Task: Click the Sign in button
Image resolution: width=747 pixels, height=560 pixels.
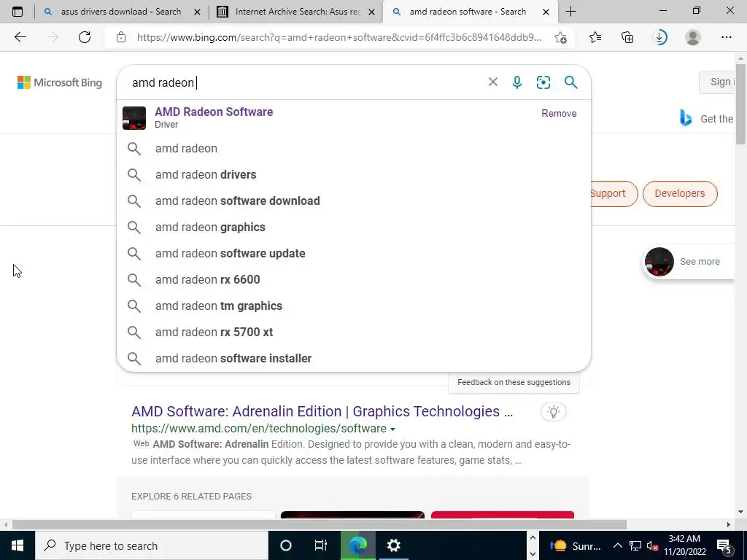Action: [x=718, y=82]
